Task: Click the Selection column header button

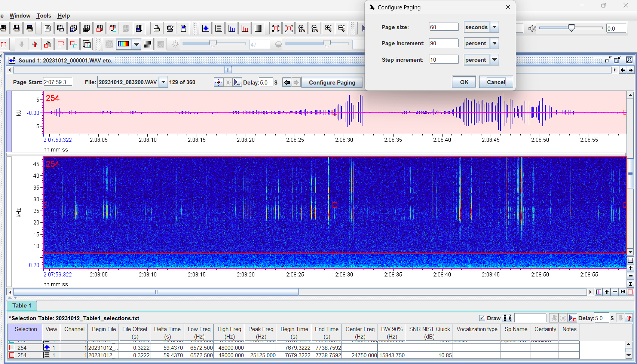Action: pos(25,332)
